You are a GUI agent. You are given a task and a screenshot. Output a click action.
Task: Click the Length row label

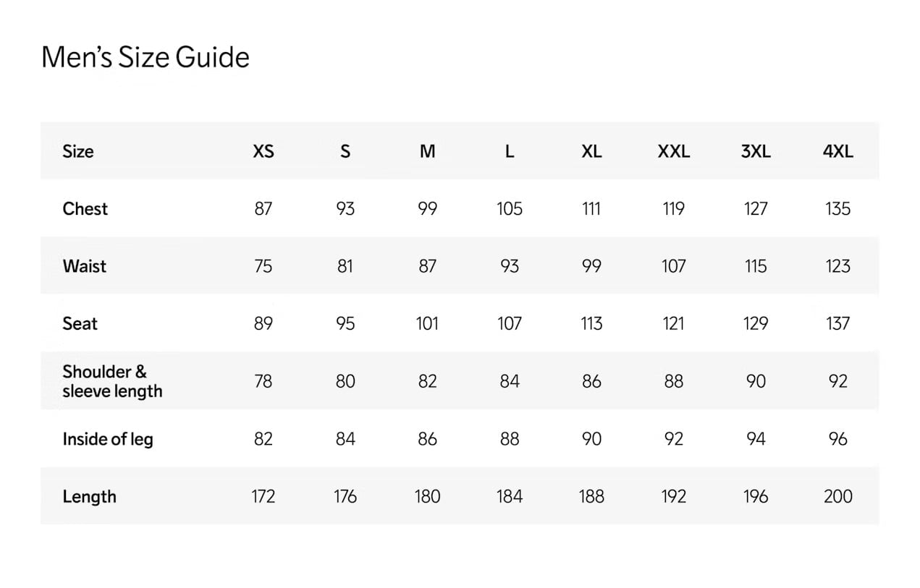point(89,496)
